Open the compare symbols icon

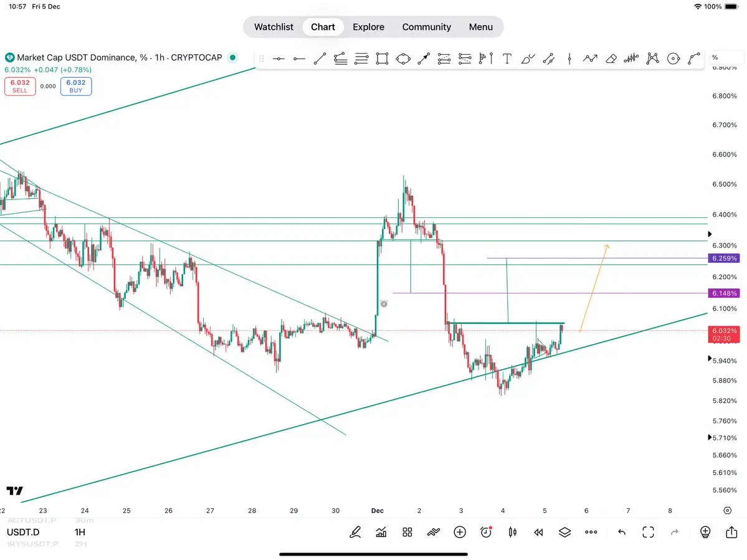(x=434, y=532)
